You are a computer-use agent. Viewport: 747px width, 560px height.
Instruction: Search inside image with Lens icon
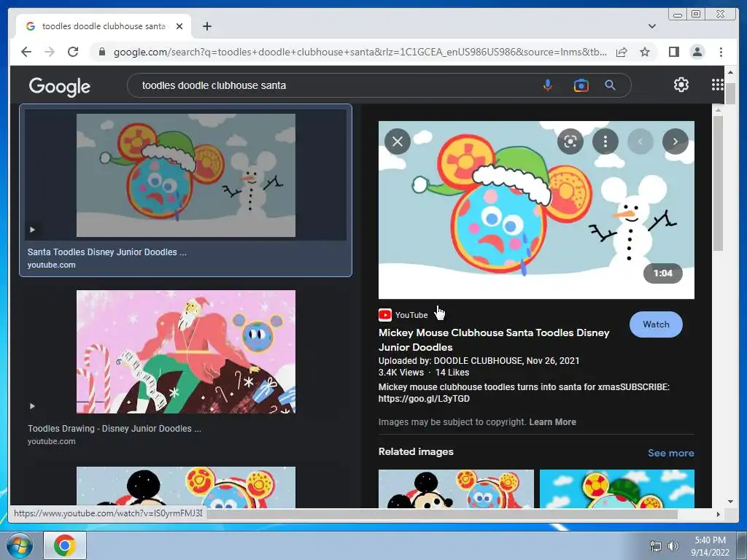coord(570,141)
